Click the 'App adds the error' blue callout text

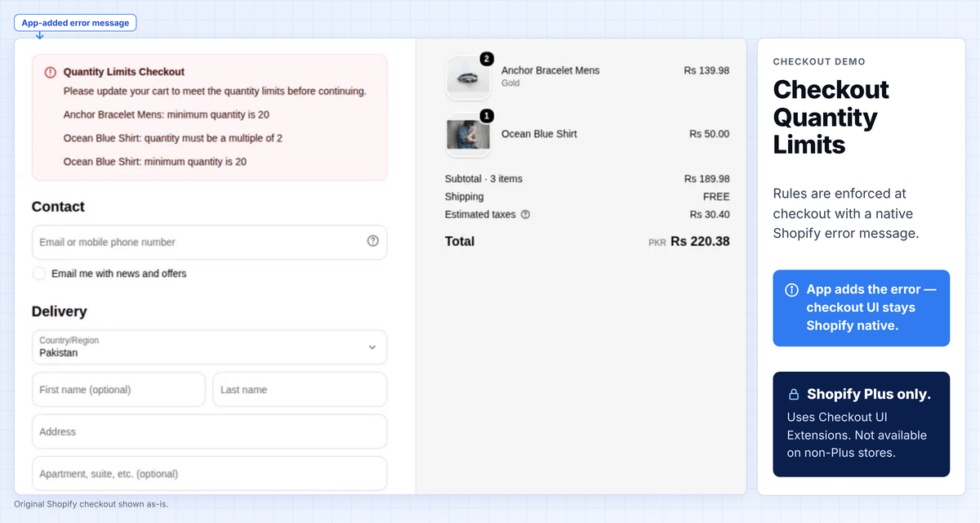(871, 307)
